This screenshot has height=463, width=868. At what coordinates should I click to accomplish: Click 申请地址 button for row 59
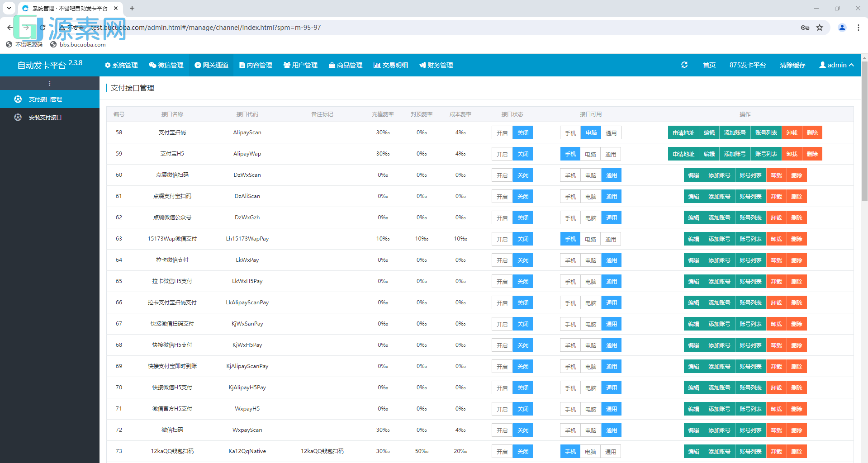click(x=683, y=154)
